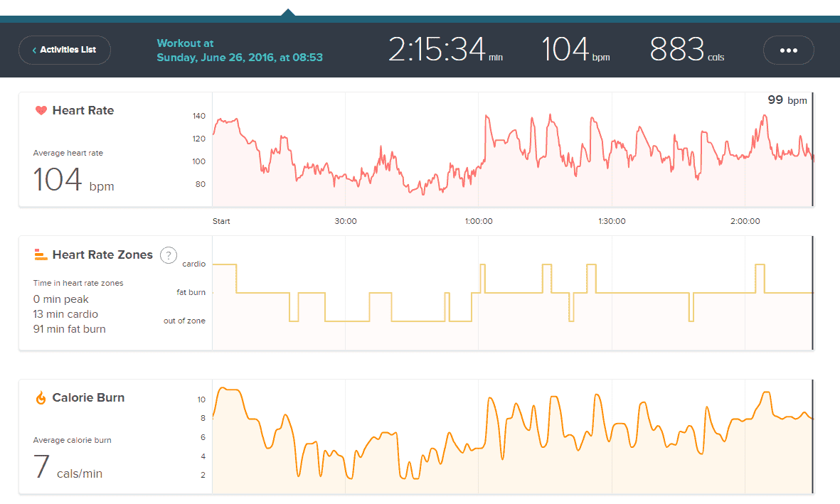Screen dimensions: 840x504
Task: Click the heart icon beside Heart Rate
Action: tap(41, 111)
